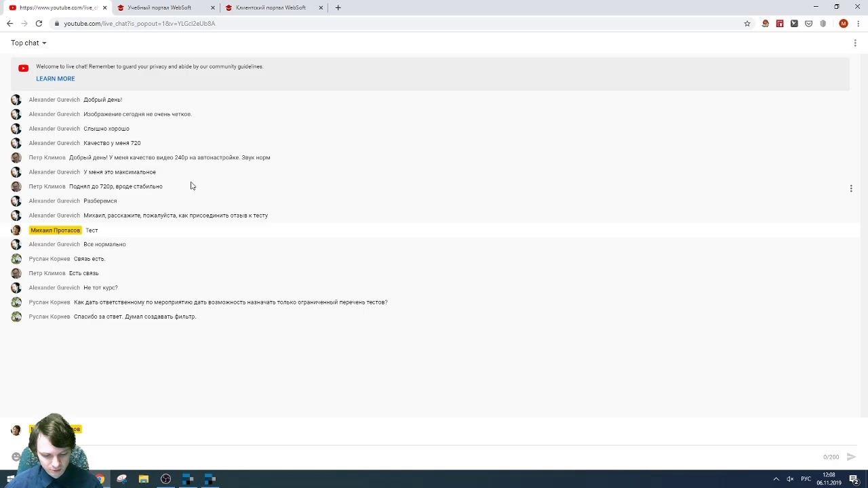Open the notification center icon
This screenshot has width=868, height=488.
coord(854,479)
